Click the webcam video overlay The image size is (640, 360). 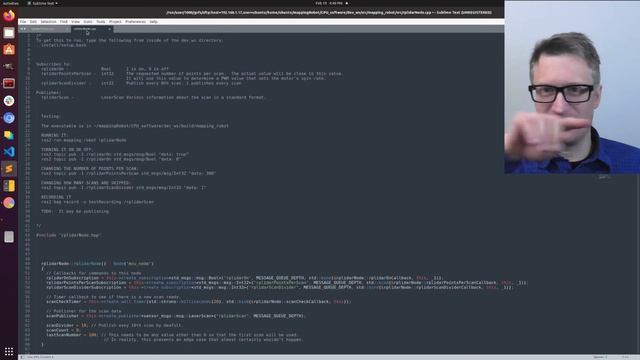click(572, 87)
